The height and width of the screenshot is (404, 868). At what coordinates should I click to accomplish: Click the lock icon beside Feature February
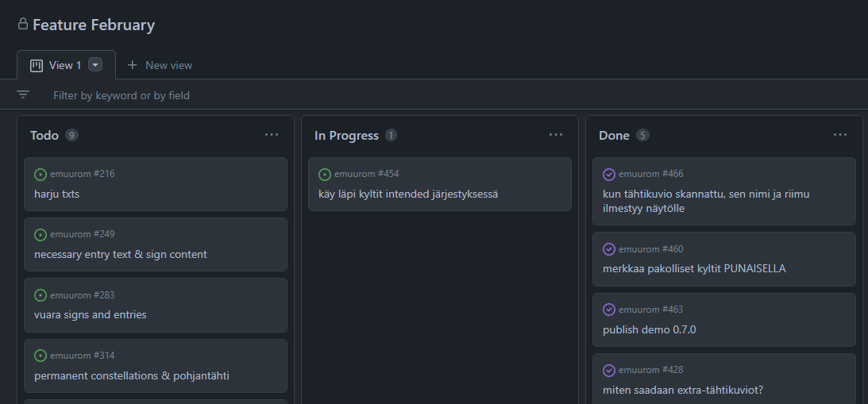pos(23,24)
